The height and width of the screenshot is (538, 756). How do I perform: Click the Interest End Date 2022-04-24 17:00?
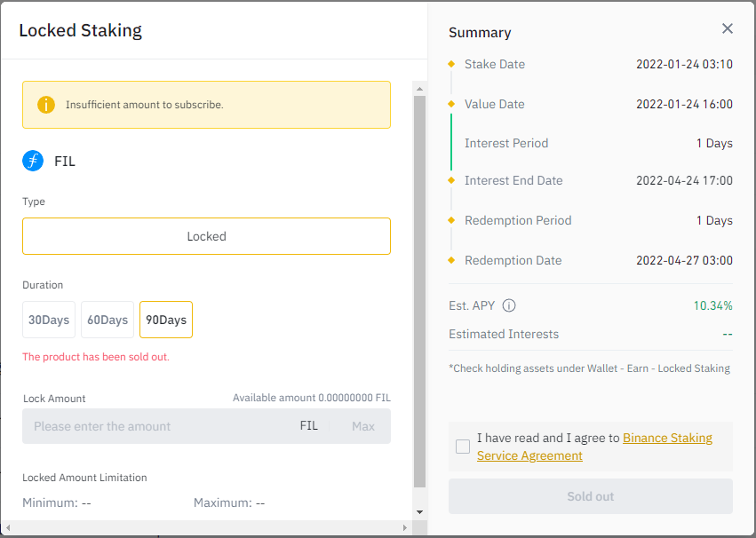click(x=684, y=180)
